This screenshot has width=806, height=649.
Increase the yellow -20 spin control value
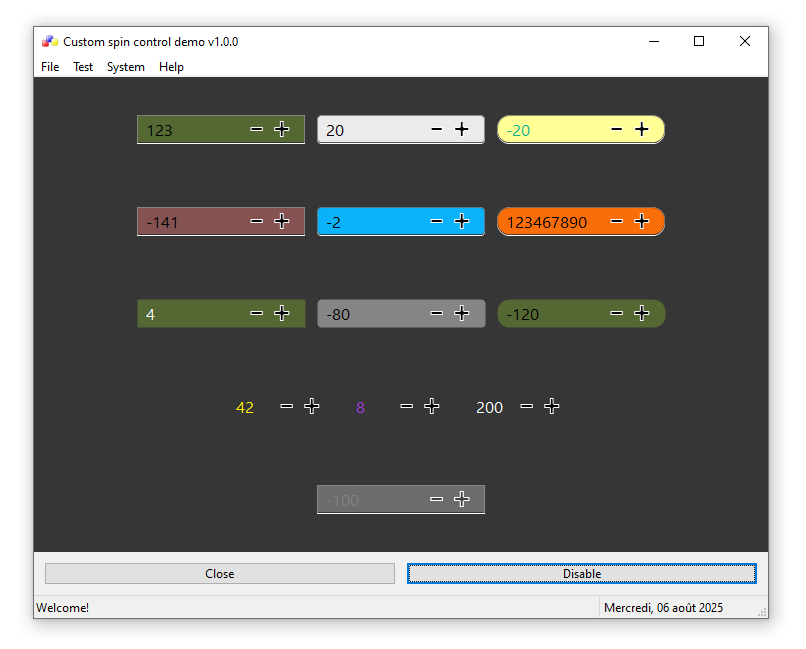coord(642,129)
